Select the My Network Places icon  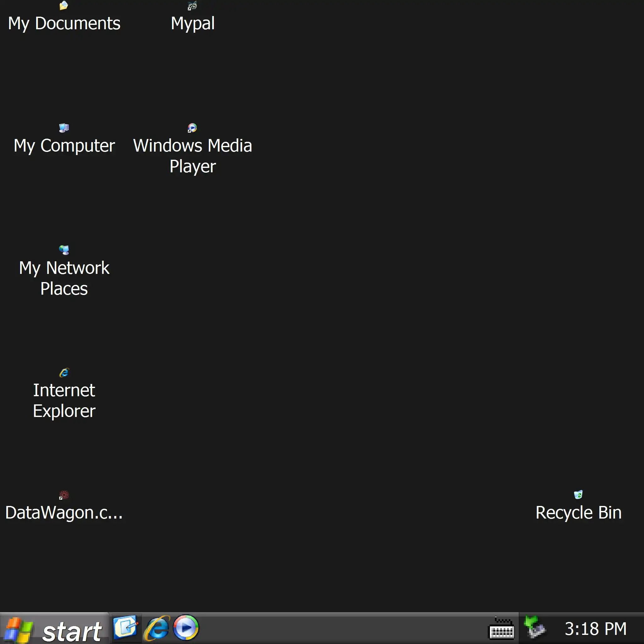click(x=64, y=250)
